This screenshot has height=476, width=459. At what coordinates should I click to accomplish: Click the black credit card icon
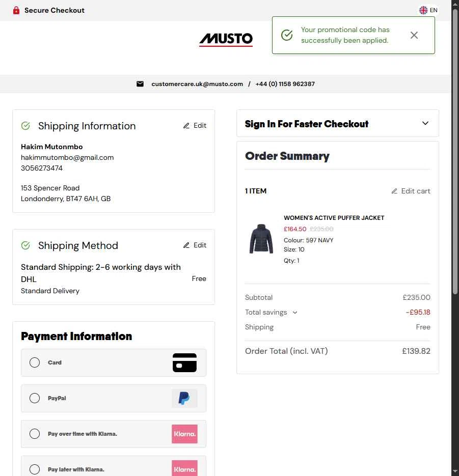point(184,363)
